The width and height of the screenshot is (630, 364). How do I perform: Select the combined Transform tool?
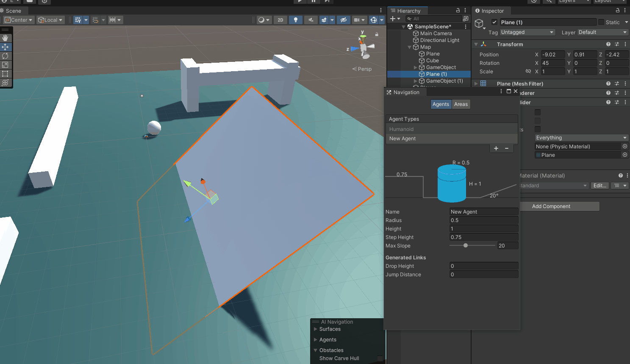point(6,83)
